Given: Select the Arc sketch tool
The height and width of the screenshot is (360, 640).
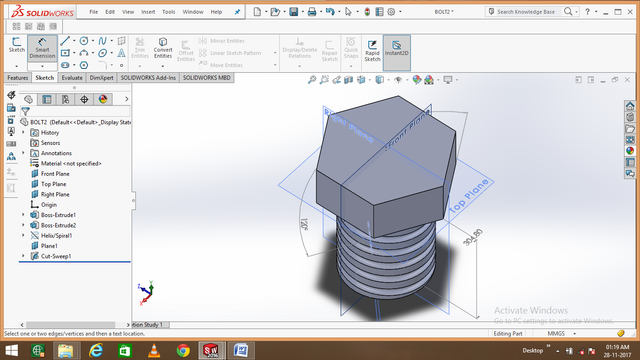Looking at the screenshot, I should click(84, 53).
